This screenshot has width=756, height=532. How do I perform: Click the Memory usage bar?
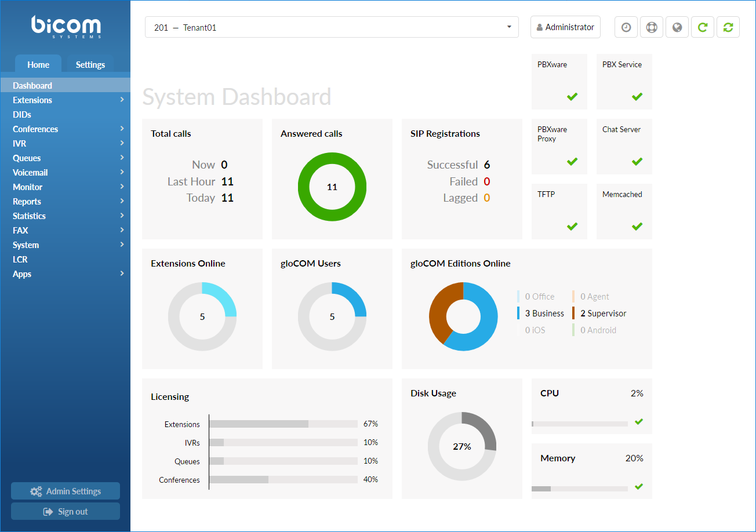coord(580,489)
